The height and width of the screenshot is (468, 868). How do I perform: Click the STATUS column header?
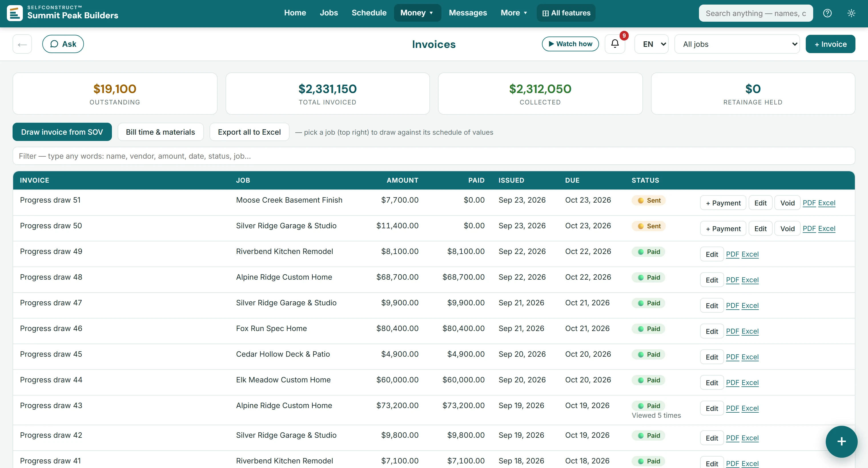point(645,180)
